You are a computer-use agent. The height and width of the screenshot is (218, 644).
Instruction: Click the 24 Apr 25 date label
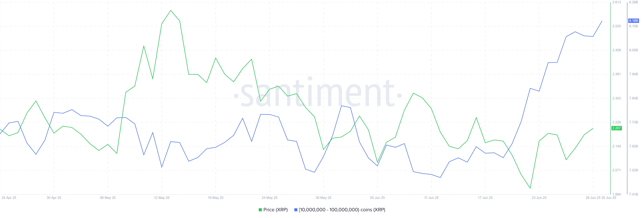(x=9, y=198)
